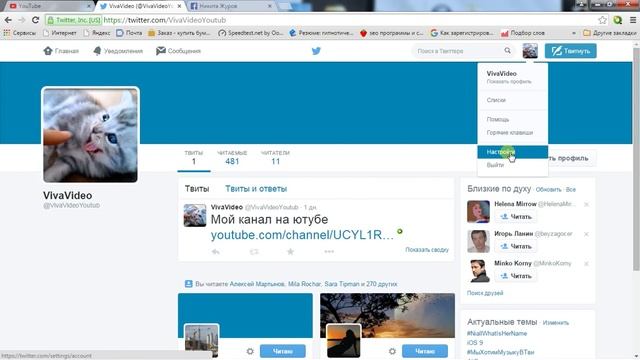Dismiss the Helena Mirrow suggestion
This screenshot has height=360, width=640.
coord(587,204)
